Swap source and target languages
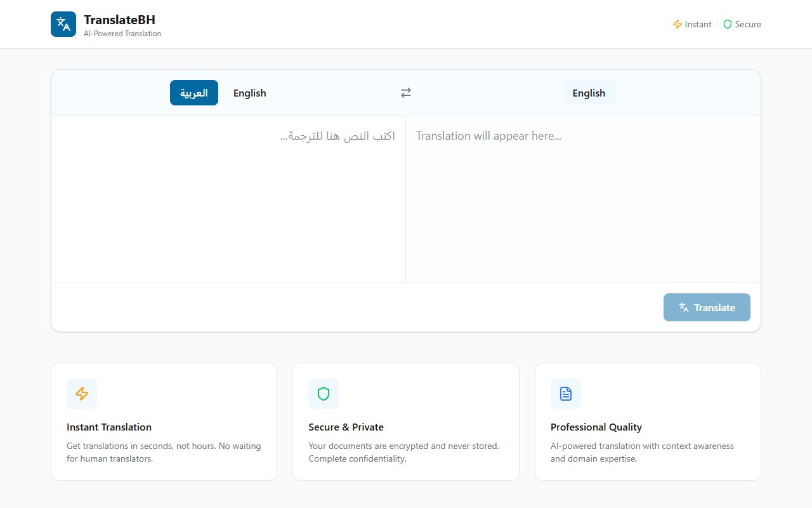812x508 pixels. click(x=406, y=93)
